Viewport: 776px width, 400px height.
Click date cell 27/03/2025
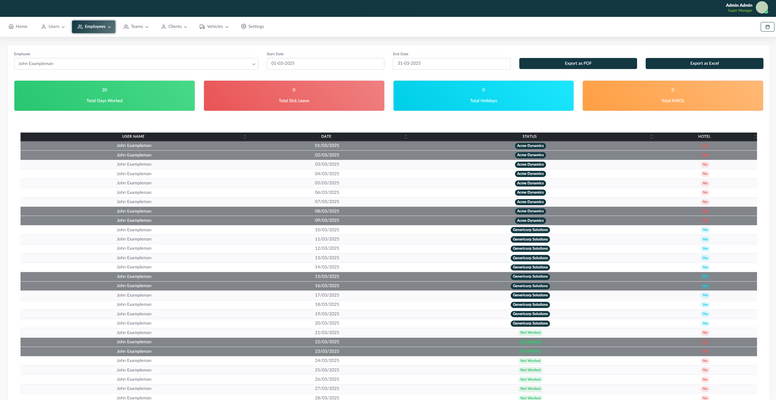(x=327, y=389)
